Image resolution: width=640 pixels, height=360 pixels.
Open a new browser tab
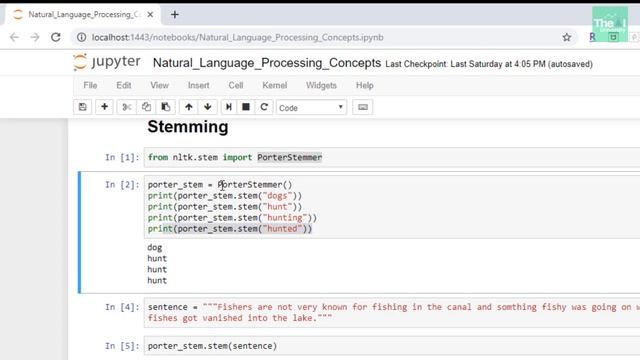coord(175,15)
